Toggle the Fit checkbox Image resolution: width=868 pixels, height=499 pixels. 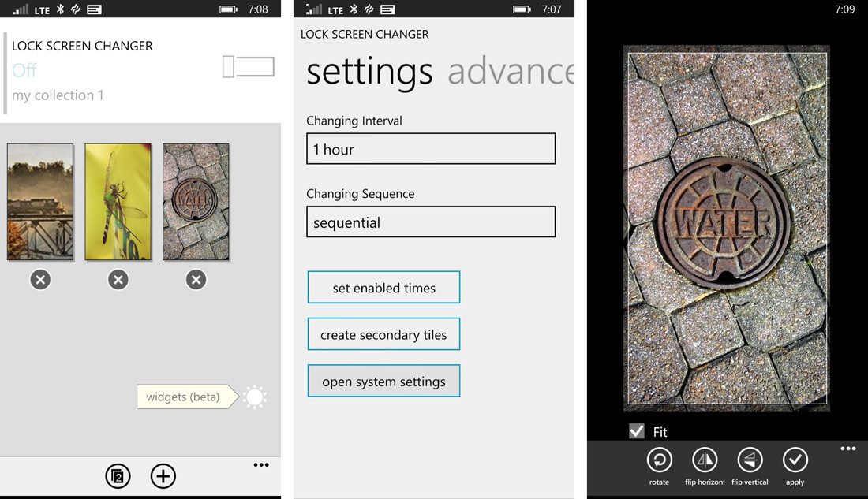click(x=637, y=431)
